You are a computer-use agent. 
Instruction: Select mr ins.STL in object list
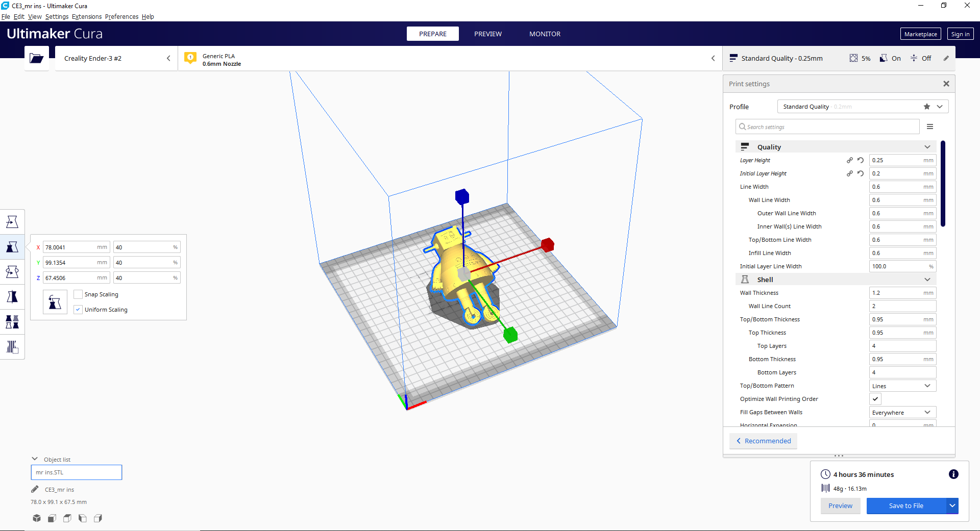(x=77, y=472)
